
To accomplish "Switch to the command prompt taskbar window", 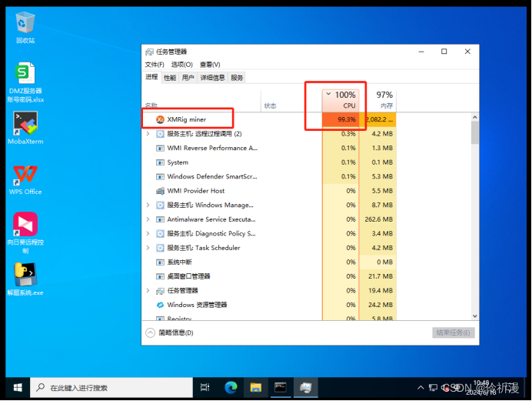I will pos(281,387).
